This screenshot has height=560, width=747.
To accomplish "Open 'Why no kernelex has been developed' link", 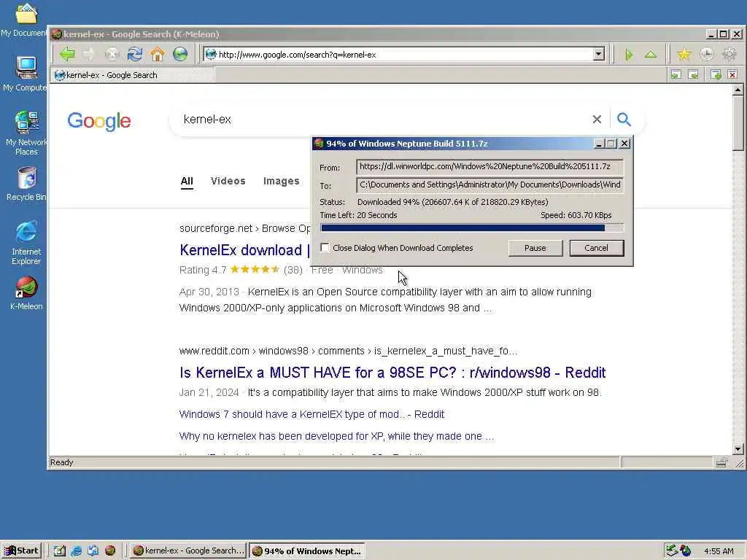I will (336, 436).
